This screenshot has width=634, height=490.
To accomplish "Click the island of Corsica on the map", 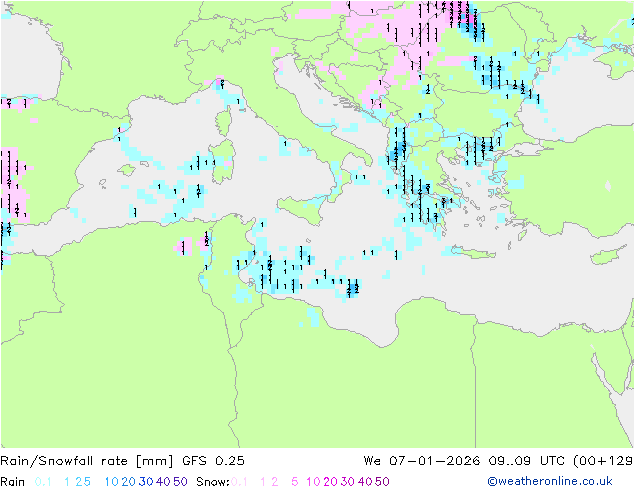I will (224, 122).
